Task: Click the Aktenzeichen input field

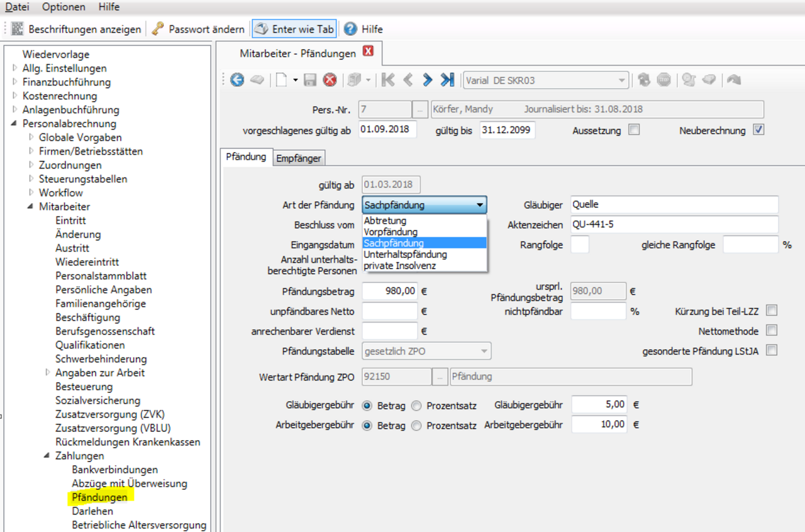Action: [674, 224]
